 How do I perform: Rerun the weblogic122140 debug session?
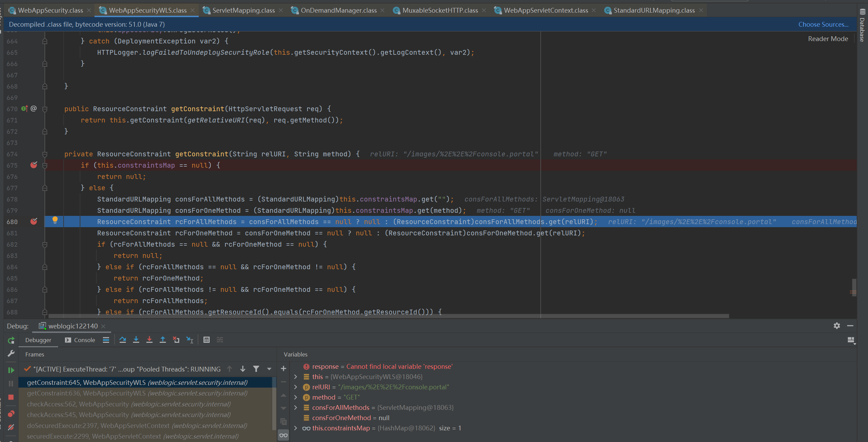click(x=11, y=340)
